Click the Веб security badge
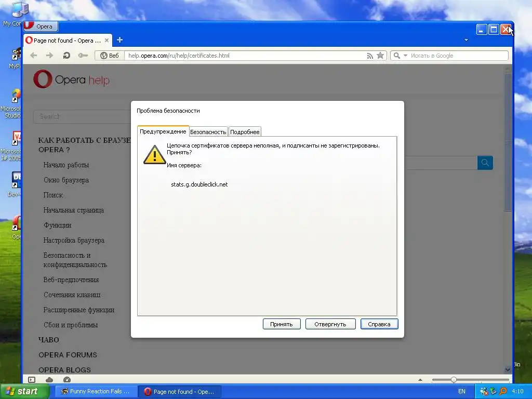Viewport: 532px width, 399px height. coord(109,56)
